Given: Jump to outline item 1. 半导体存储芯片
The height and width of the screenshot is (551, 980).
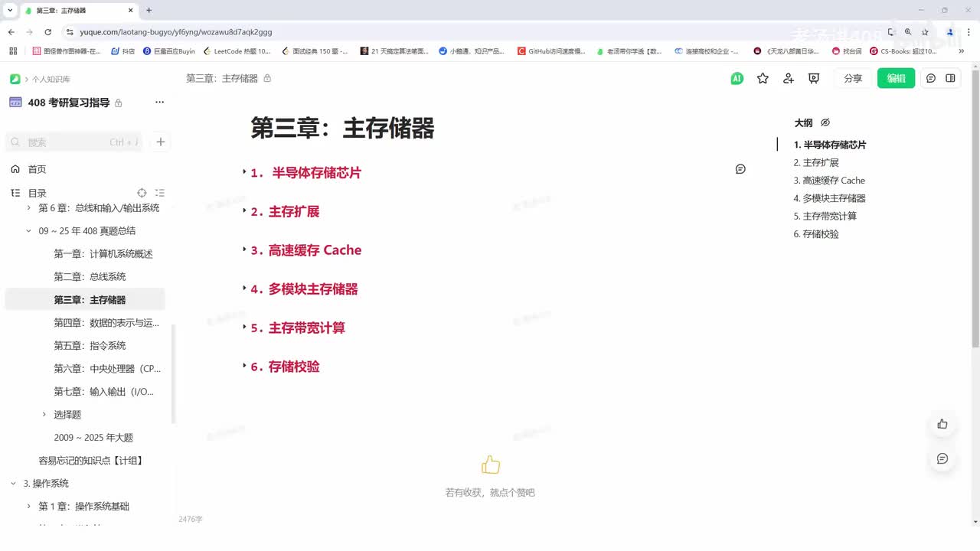Looking at the screenshot, I should point(830,145).
